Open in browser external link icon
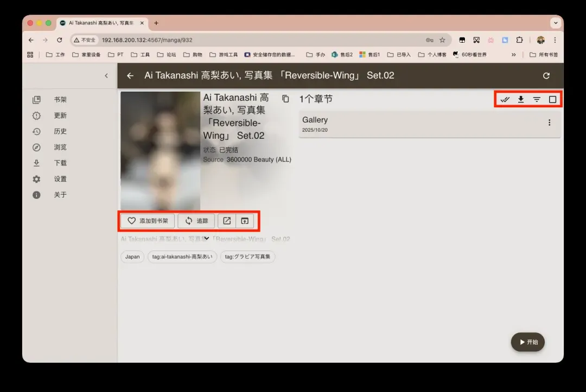Screen dimensions: 586x392 tap(227, 221)
